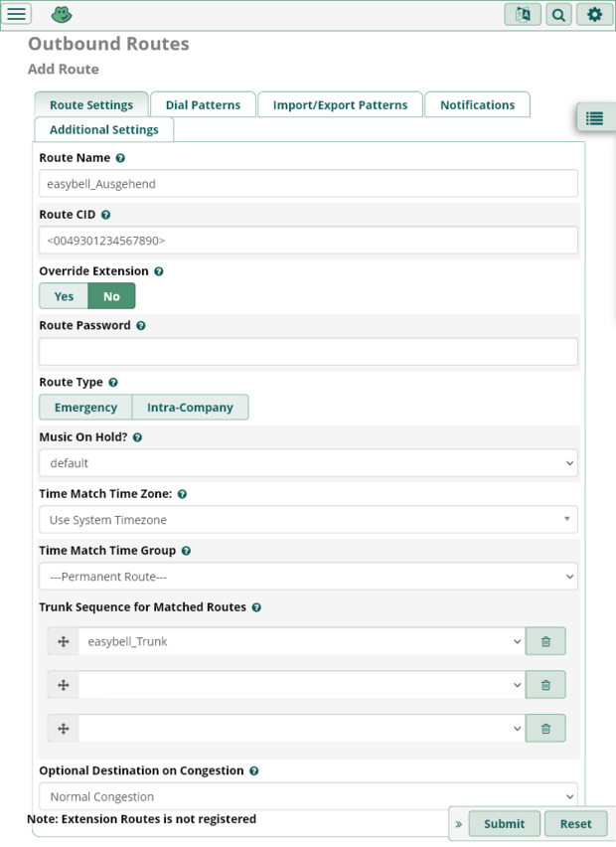This screenshot has height=847, width=616.
Task: Grab the move handle for easybell_Trunk
Action: click(x=63, y=641)
